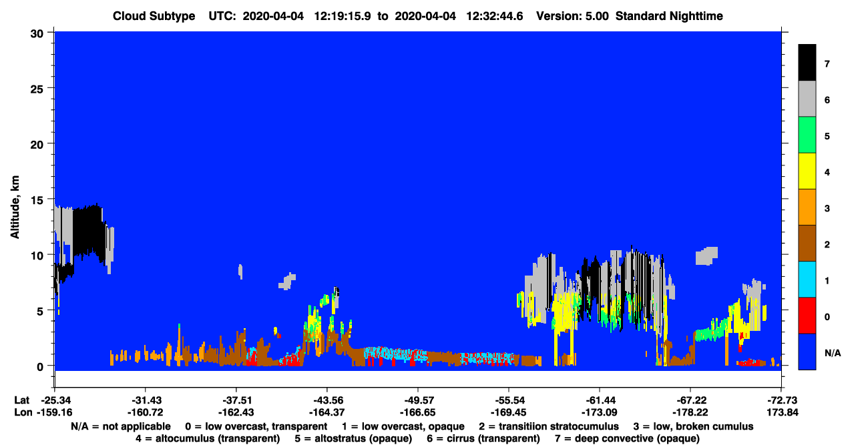Click legend text '7 = deep convective (opaque)'
This screenshot has width=868, height=445.
628,438
